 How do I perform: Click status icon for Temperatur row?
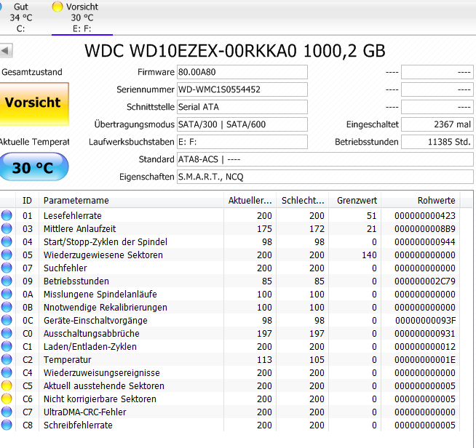tap(7, 359)
